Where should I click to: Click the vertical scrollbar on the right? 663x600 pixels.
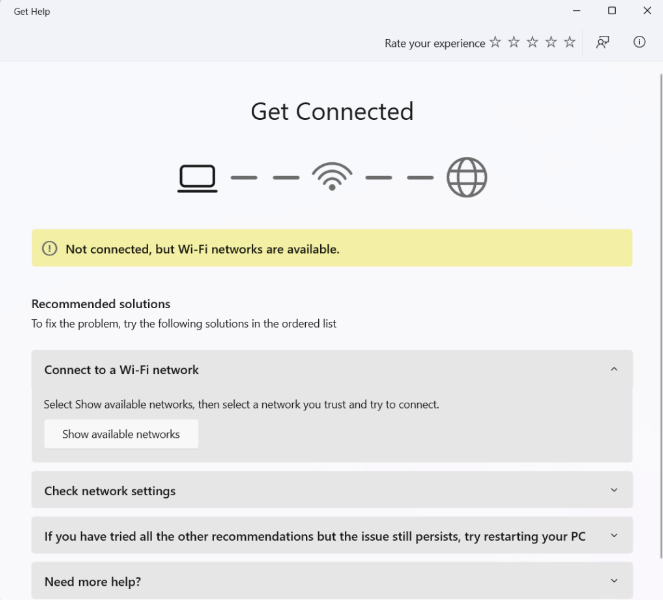pyautogui.click(x=659, y=300)
